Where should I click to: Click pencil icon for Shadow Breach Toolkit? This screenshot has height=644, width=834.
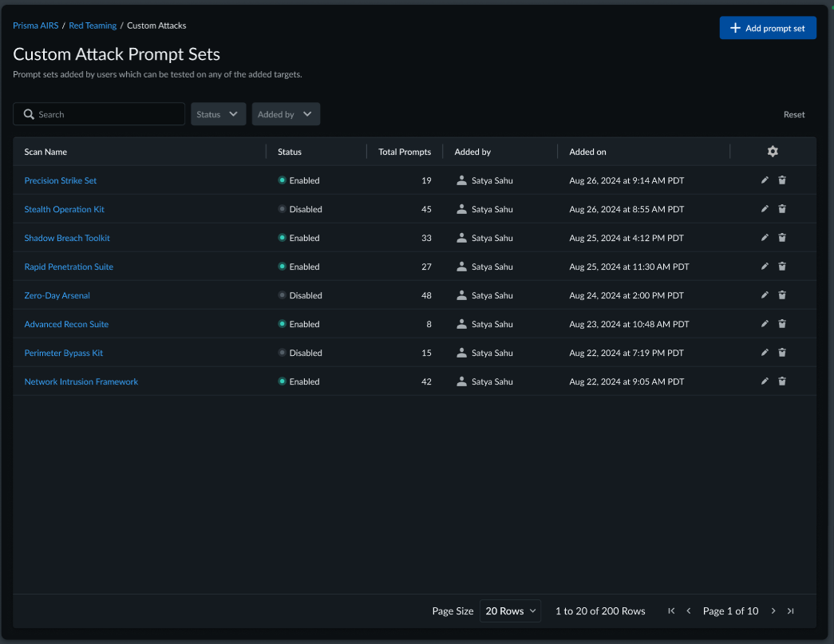[765, 238]
